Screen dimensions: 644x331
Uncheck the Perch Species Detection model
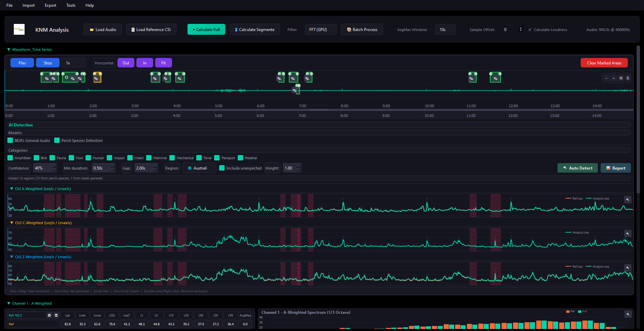(x=57, y=141)
